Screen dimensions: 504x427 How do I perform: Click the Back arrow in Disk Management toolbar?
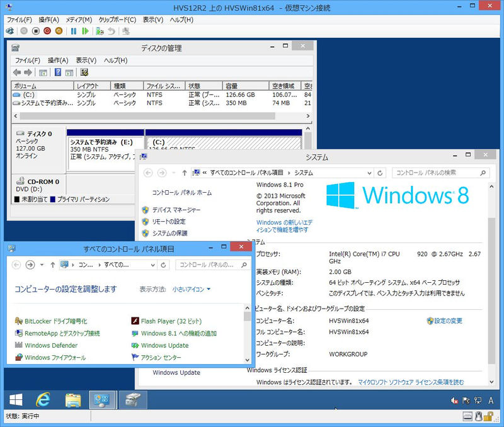17,72
